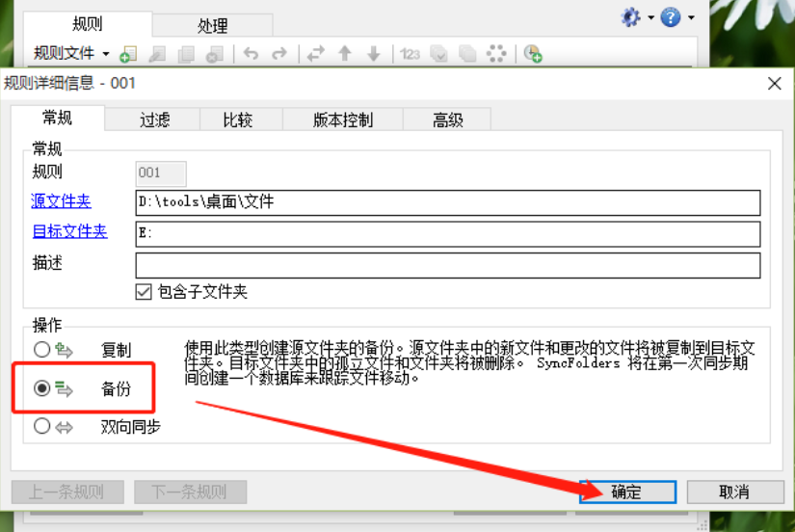Click the 描述 description input field
Screen dimensions: 795x532
click(448, 265)
